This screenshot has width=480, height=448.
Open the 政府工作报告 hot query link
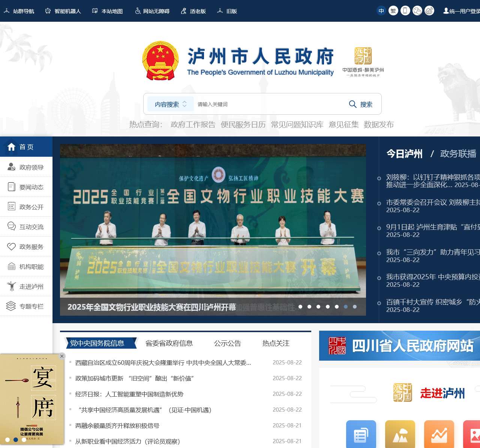coord(192,124)
